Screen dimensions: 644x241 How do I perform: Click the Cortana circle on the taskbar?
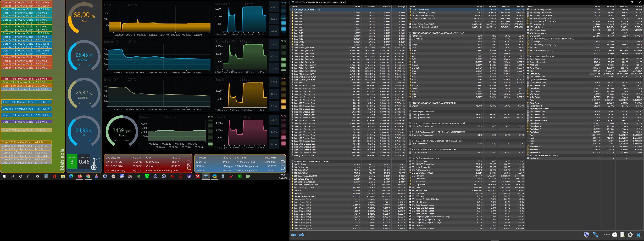(x=20, y=176)
